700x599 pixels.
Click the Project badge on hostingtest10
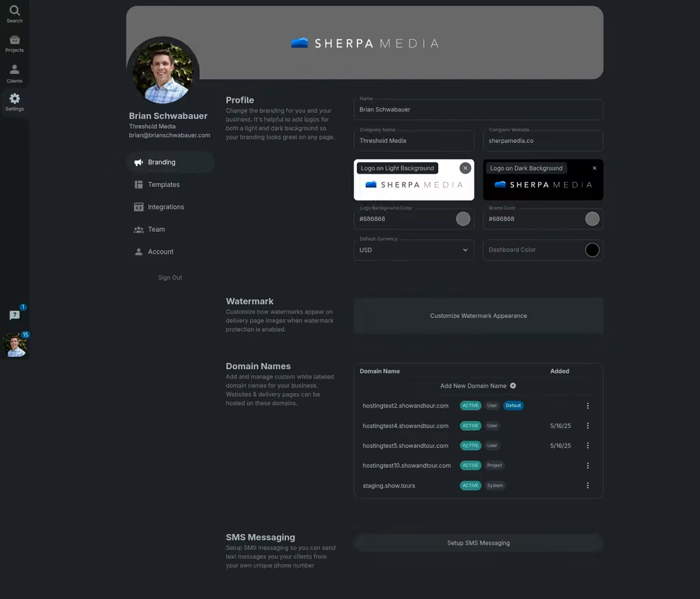click(495, 466)
